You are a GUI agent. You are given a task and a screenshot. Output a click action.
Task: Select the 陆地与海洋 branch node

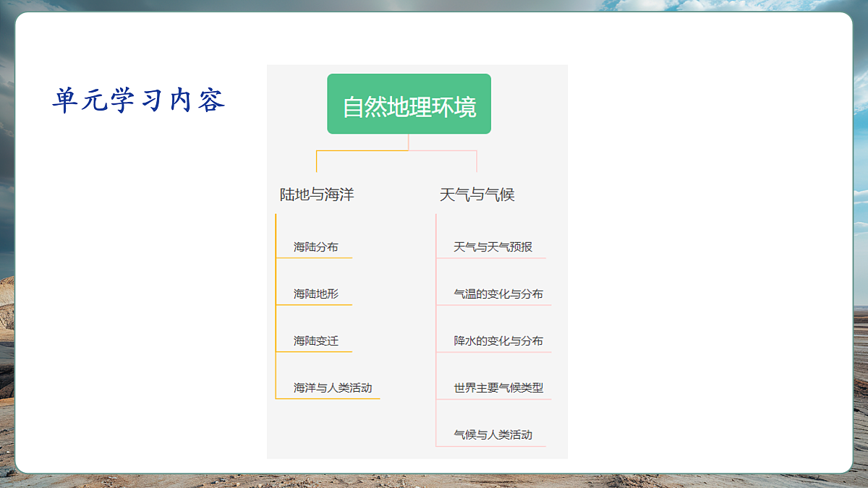pos(317,194)
